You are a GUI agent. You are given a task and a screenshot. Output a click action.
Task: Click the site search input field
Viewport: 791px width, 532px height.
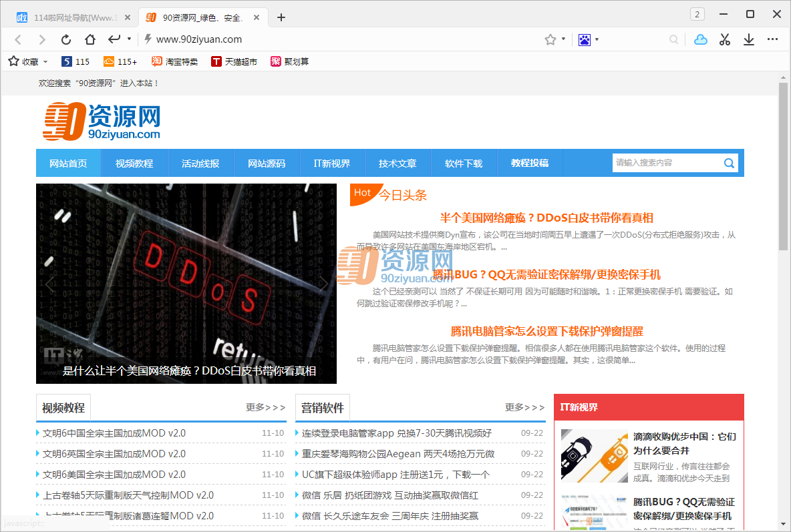click(667, 163)
